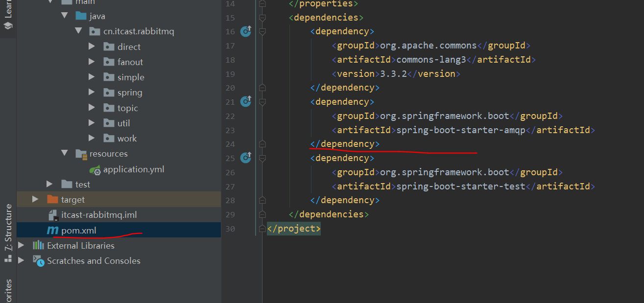
Task: Click fold end marker on line 28
Action: click(x=262, y=200)
